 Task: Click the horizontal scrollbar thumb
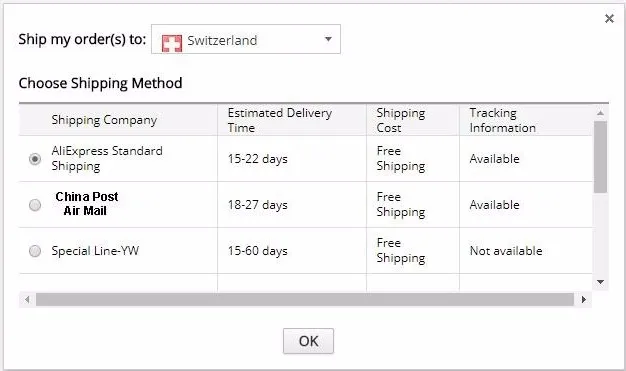pos(305,299)
